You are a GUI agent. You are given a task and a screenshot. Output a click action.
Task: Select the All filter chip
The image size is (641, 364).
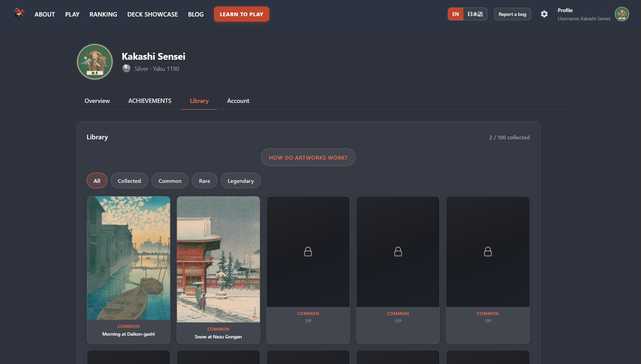click(x=97, y=181)
